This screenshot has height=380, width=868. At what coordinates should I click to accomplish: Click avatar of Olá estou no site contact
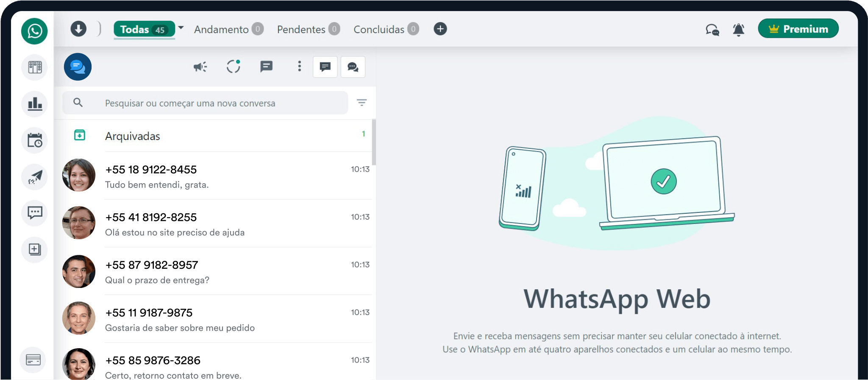79,223
